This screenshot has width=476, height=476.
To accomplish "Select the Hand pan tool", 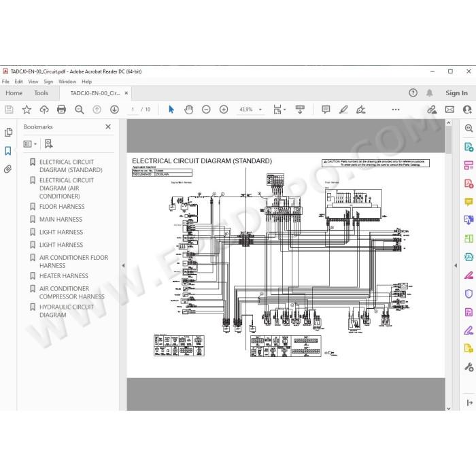I will [x=188, y=109].
